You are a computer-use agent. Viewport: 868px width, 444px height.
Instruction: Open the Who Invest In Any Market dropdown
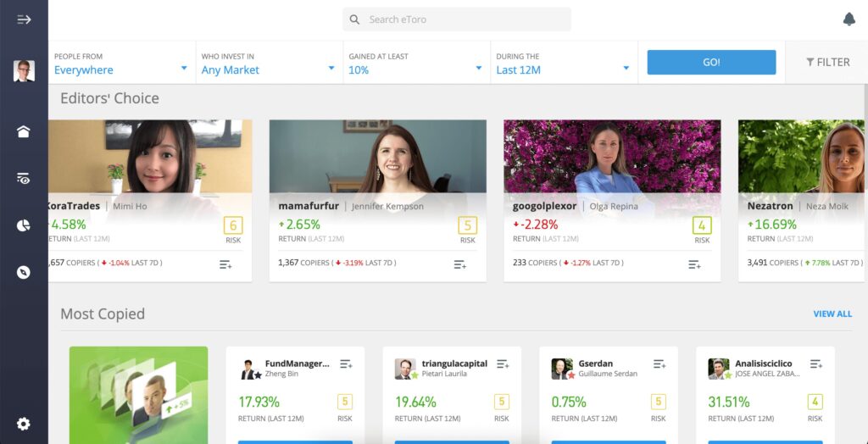click(x=269, y=63)
